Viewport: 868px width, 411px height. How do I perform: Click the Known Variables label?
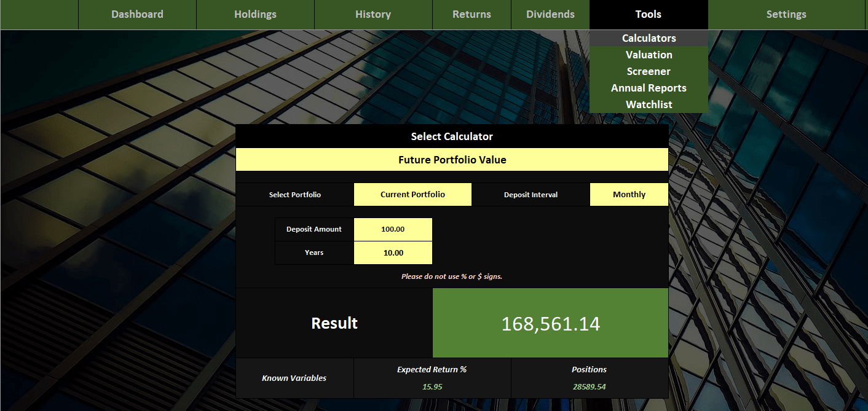tap(294, 378)
